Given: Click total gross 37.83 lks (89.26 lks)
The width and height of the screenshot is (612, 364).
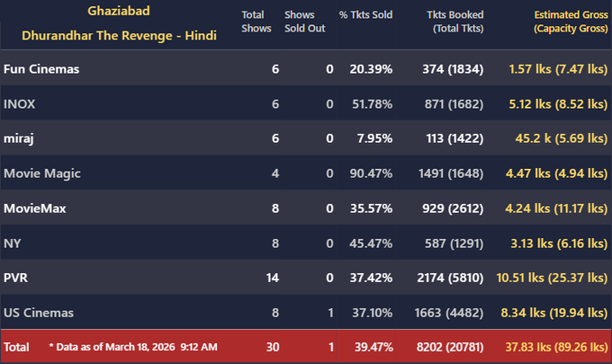Looking at the screenshot, I should tap(556, 347).
